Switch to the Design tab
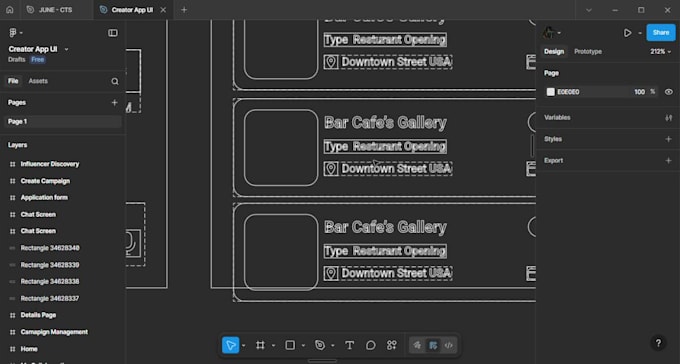This screenshot has width=680, height=364. click(554, 52)
